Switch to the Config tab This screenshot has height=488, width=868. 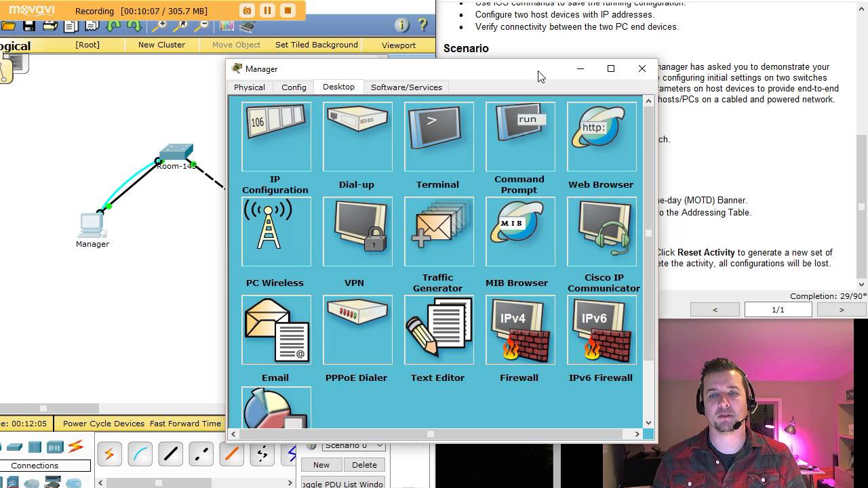click(x=294, y=87)
